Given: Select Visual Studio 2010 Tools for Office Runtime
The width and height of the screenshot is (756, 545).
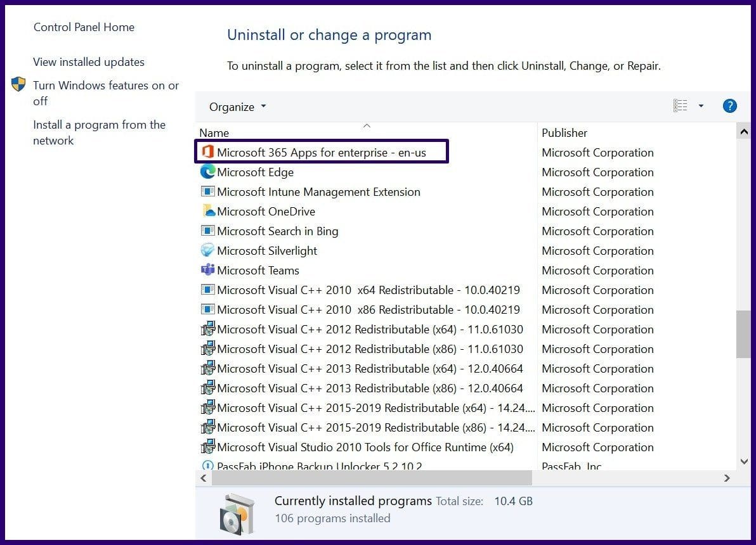Looking at the screenshot, I should tap(365, 447).
